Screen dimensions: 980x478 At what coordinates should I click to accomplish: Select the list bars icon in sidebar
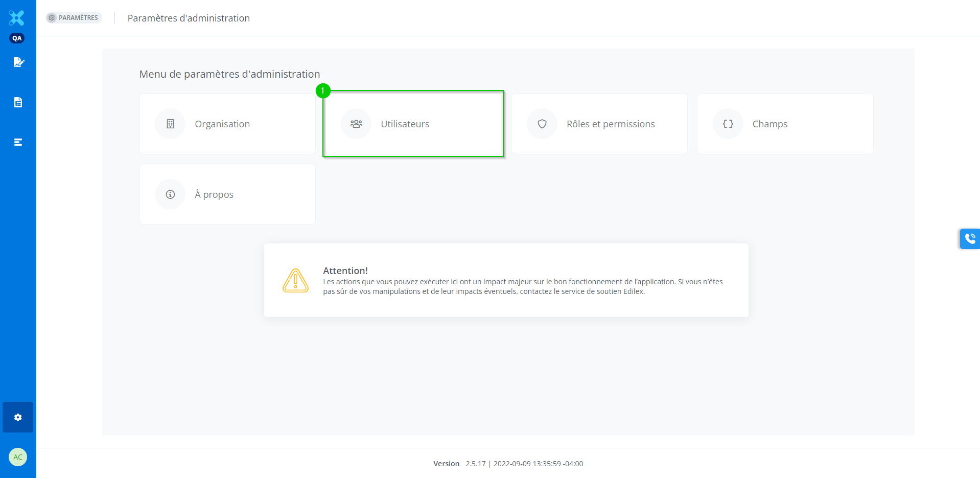[x=18, y=142]
